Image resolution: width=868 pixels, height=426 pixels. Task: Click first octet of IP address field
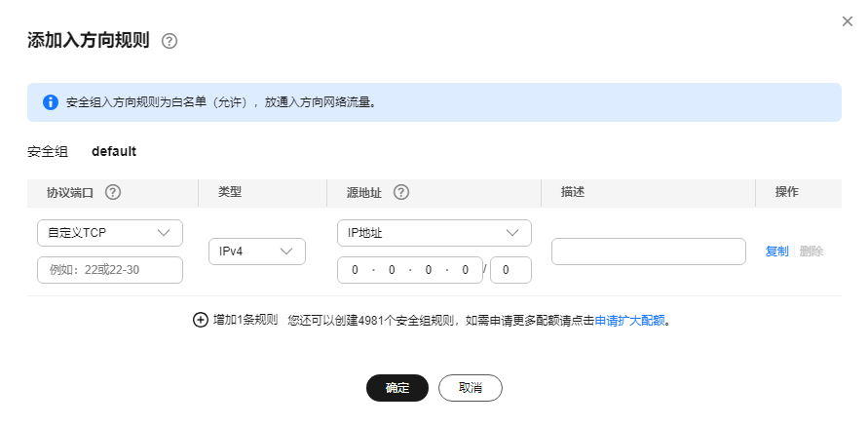356,270
